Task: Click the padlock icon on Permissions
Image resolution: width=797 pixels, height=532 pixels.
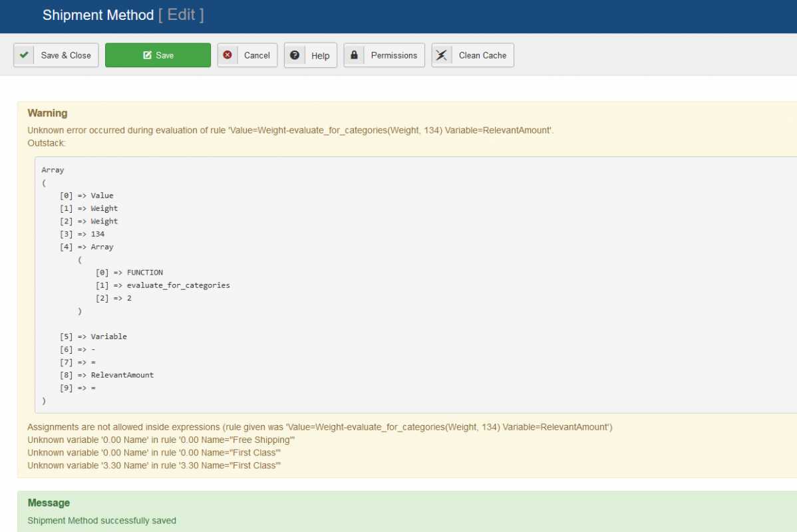Action: 354,55
